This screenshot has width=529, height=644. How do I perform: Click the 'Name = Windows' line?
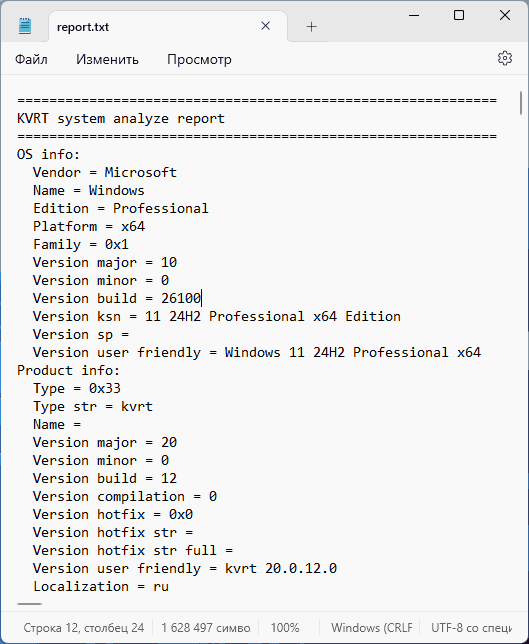pos(89,191)
